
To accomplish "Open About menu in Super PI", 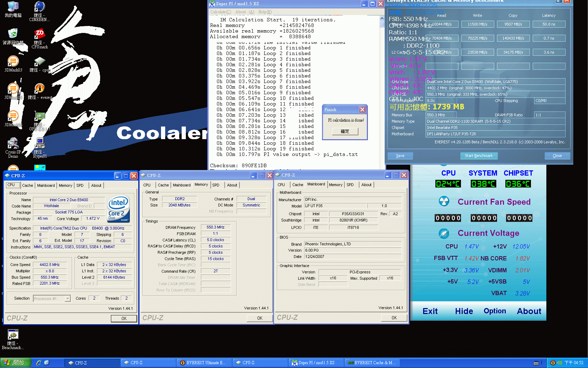I will (x=245, y=12).
